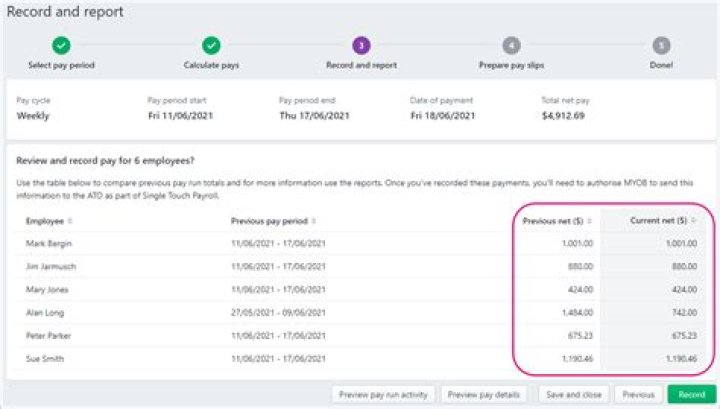The width and height of the screenshot is (720, 409).
Task: Select the Alan Long employee row
Action: [x=361, y=313]
